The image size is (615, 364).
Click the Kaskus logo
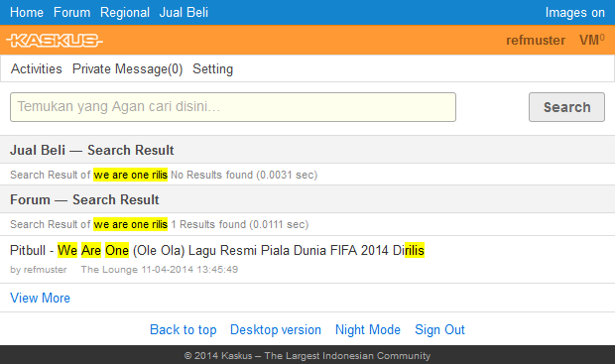coord(55,40)
